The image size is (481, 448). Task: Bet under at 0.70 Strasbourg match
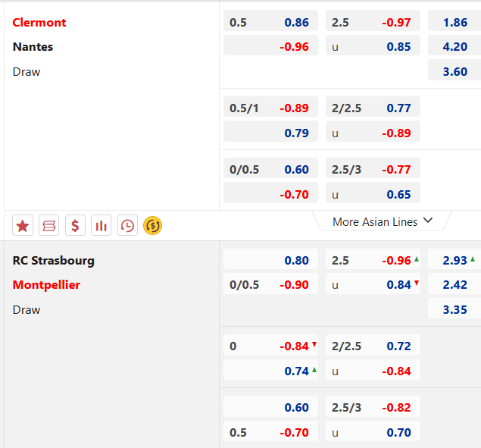coord(373,431)
